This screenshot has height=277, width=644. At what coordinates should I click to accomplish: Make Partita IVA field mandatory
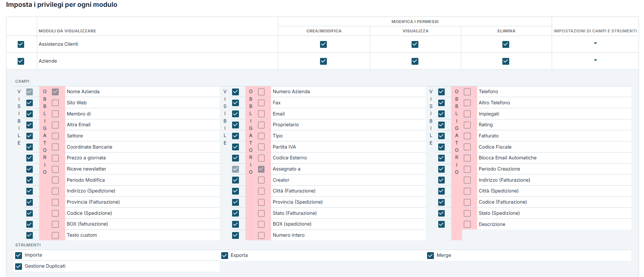click(x=261, y=147)
